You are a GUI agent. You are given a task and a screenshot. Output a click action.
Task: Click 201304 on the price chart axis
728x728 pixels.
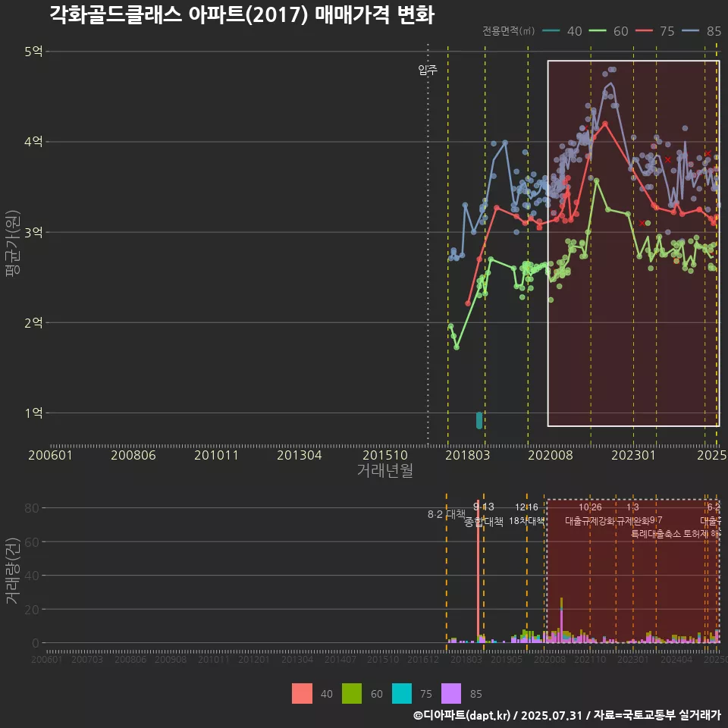(300, 455)
